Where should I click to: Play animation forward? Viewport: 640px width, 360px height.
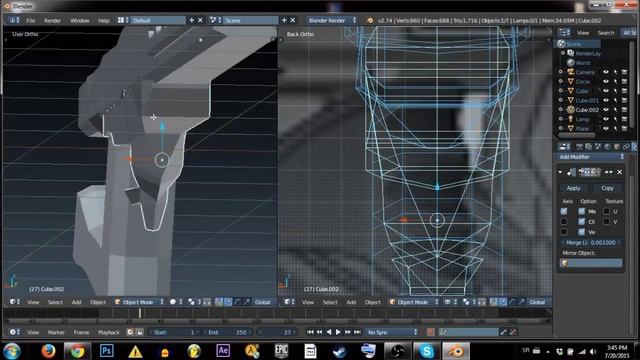pos(338,332)
